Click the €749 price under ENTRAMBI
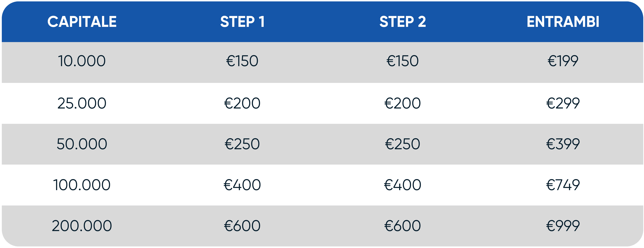 click(x=563, y=185)
